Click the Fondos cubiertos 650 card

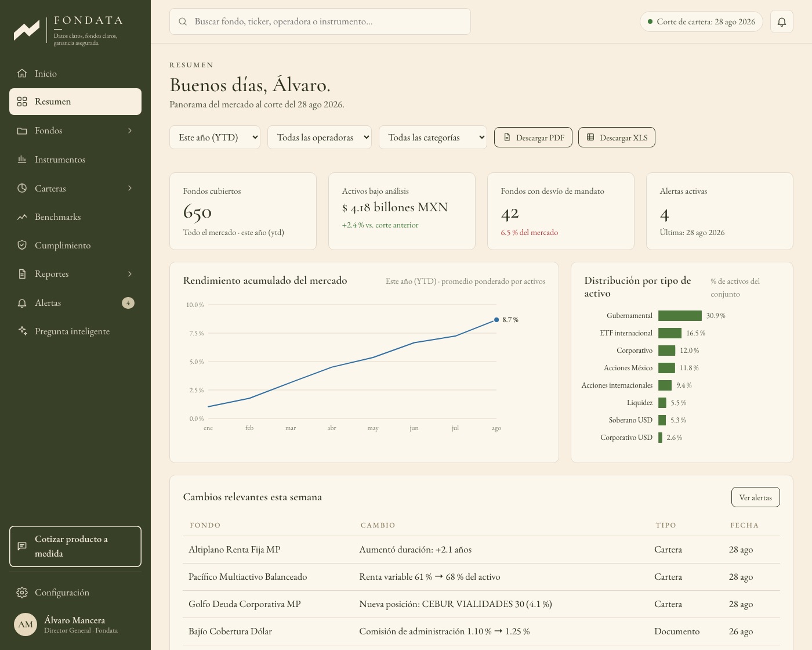tap(243, 211)
